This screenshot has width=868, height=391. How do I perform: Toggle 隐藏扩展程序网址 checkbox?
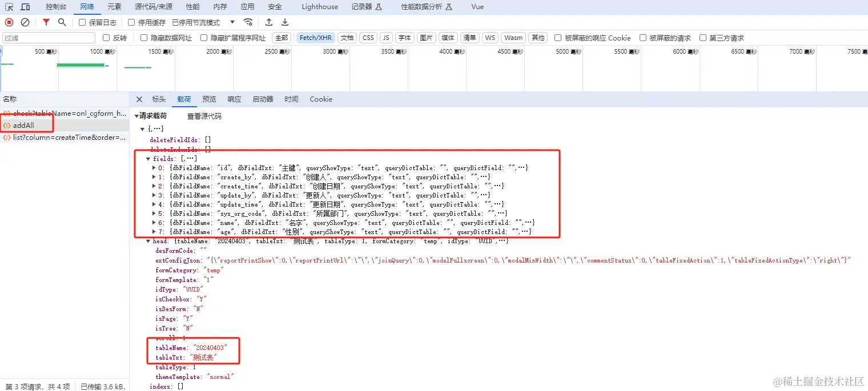(204, 38)
